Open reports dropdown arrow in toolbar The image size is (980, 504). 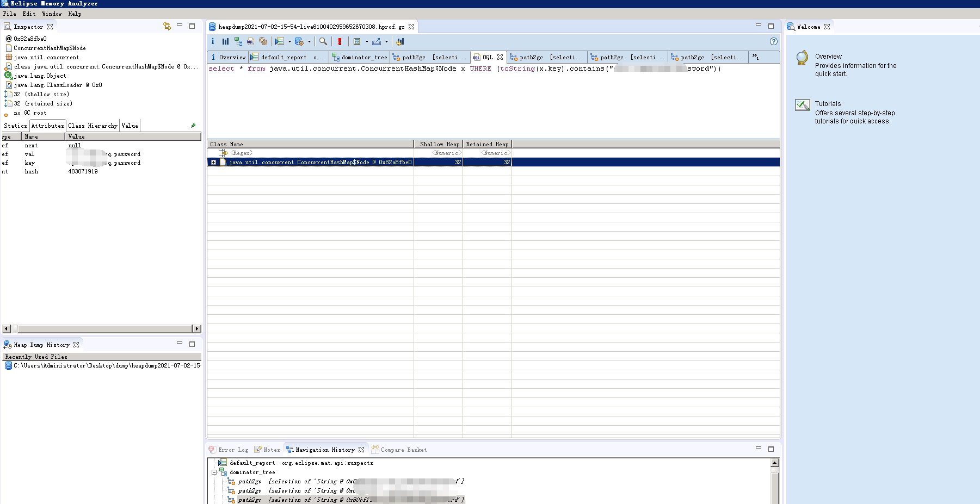(289, 41)
